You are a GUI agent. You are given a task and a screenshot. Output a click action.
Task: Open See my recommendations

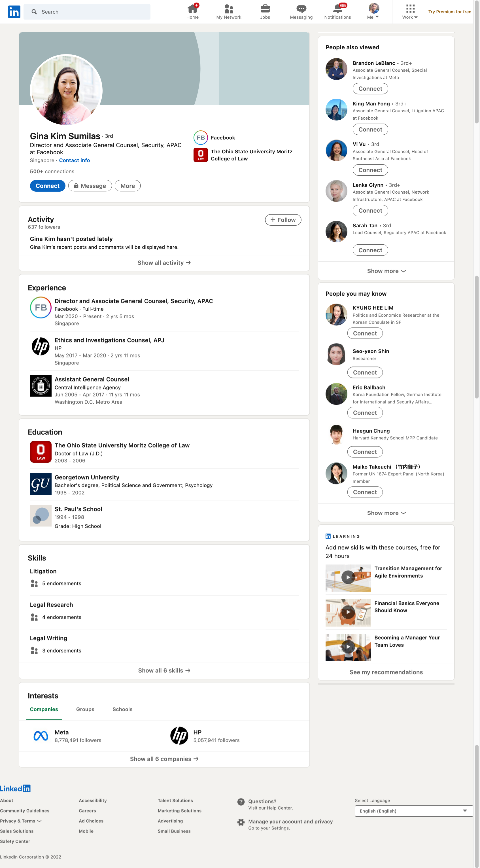point(386,672)
